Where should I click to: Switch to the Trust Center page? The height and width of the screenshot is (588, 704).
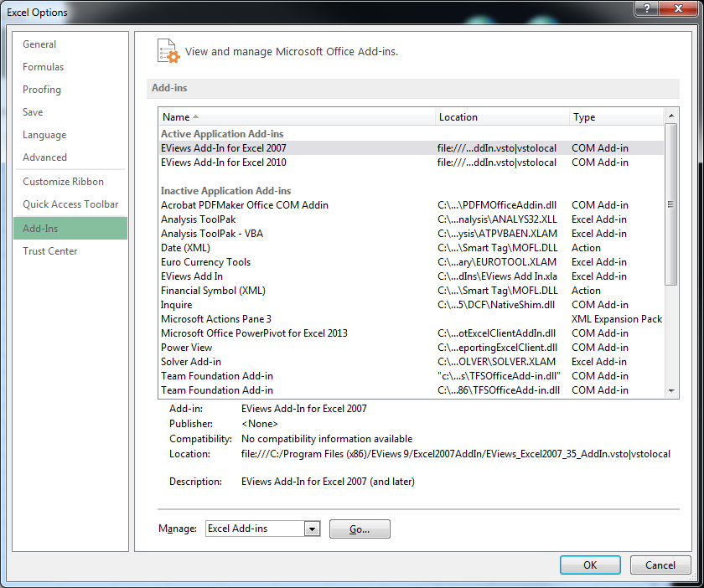coord(52,250)
